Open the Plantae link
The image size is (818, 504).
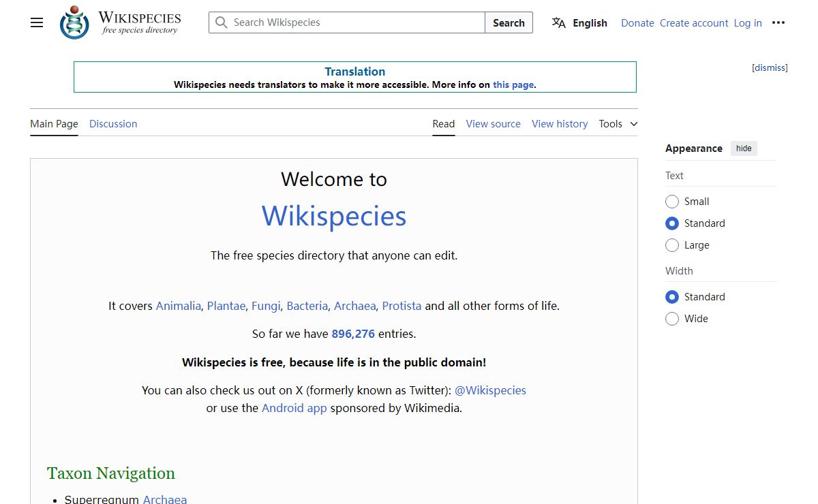[x=226, y=306]
